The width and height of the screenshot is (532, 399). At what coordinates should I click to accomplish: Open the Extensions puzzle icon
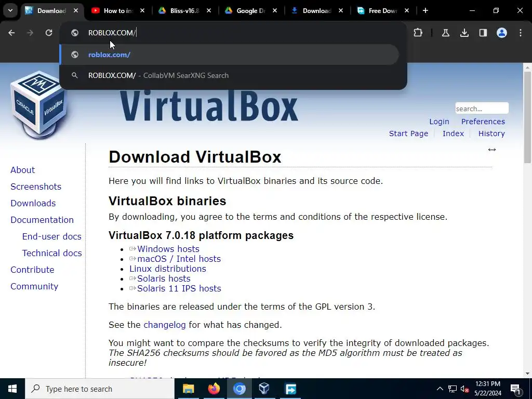pos(418,33)
